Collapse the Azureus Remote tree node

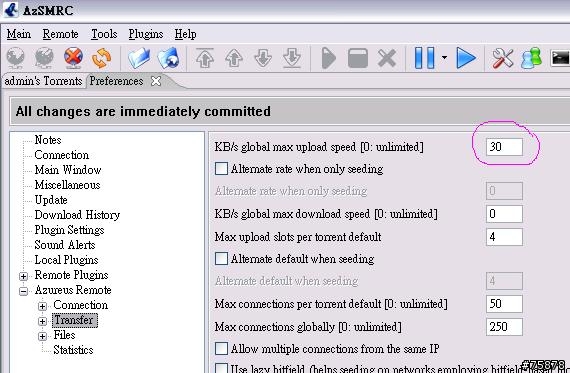click(23, 291)
